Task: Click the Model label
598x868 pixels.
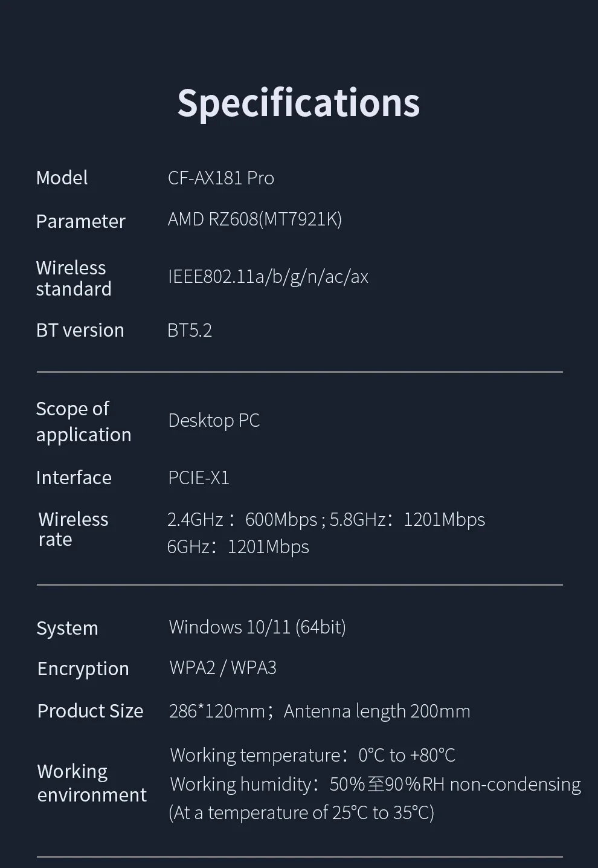Action: 62,178
